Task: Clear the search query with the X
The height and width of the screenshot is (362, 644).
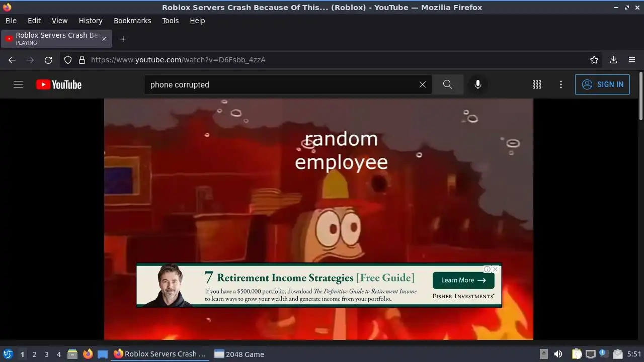Action: tap(423, 84)
